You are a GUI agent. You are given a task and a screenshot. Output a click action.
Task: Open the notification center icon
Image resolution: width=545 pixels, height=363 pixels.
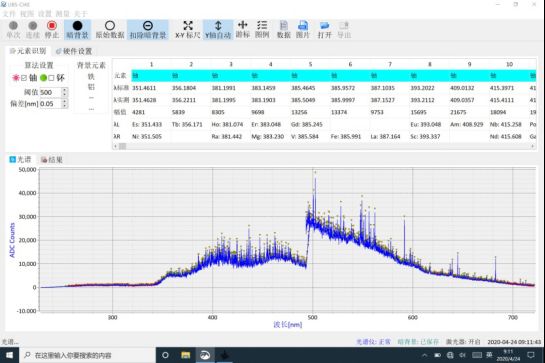(x=531, y=355)
